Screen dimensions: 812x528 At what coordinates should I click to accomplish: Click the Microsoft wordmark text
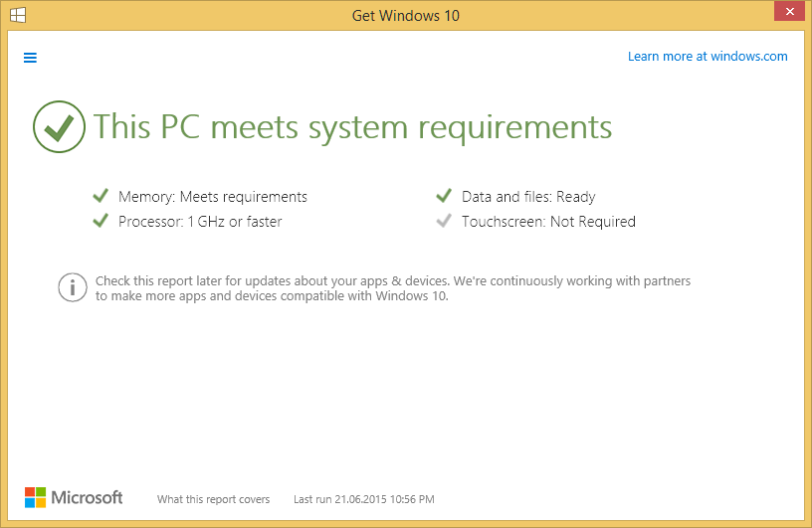87,497
